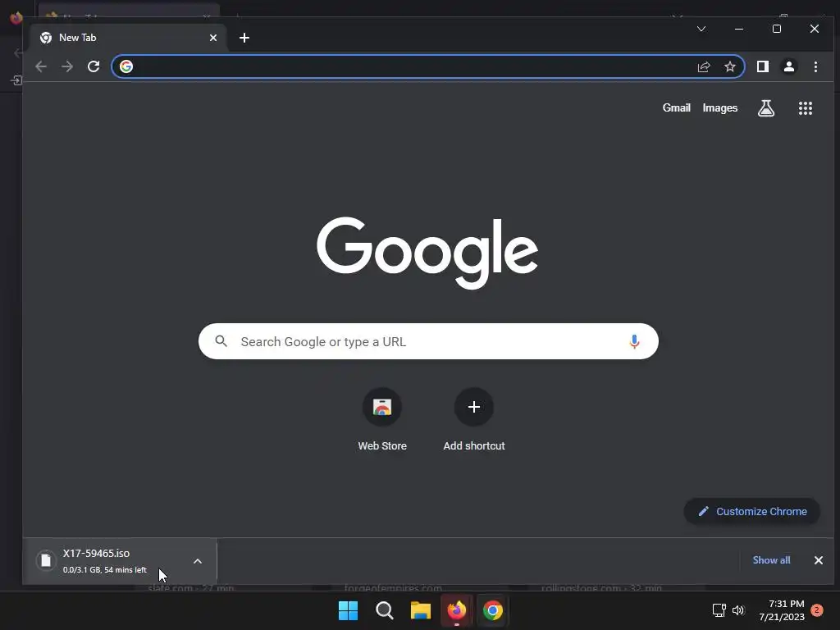Click the Chrome forward arrow
This screenshot has height=630, width=840.
67,66
